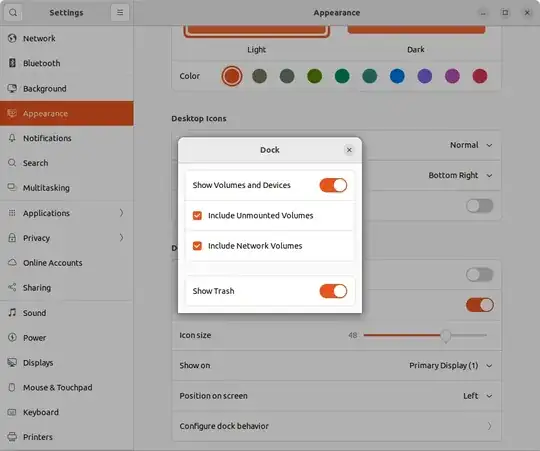Close the Dock dialog
Screen dimensions: 540x451
click(x=349, y=150)
